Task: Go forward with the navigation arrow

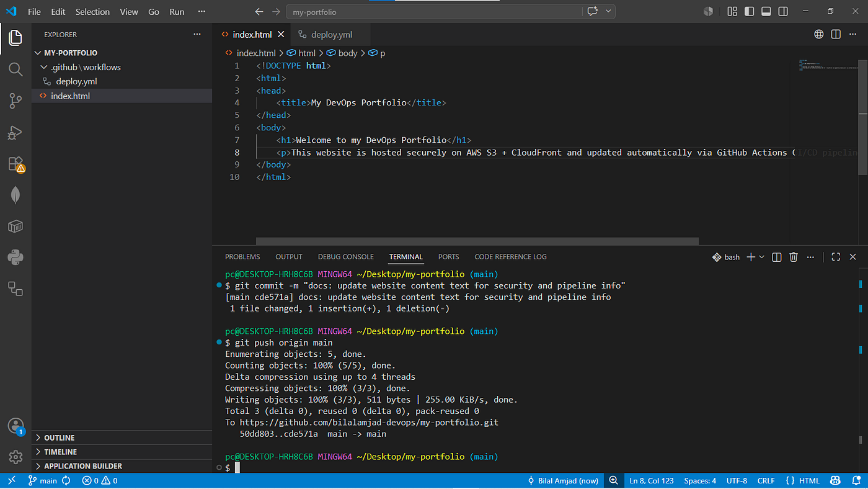Action: (276, 12)
